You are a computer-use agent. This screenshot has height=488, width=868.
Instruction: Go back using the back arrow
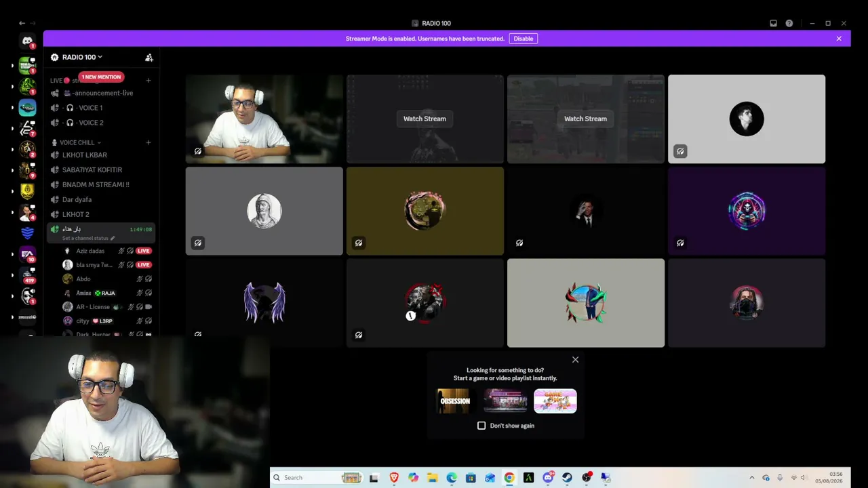(x=22, y=23)
